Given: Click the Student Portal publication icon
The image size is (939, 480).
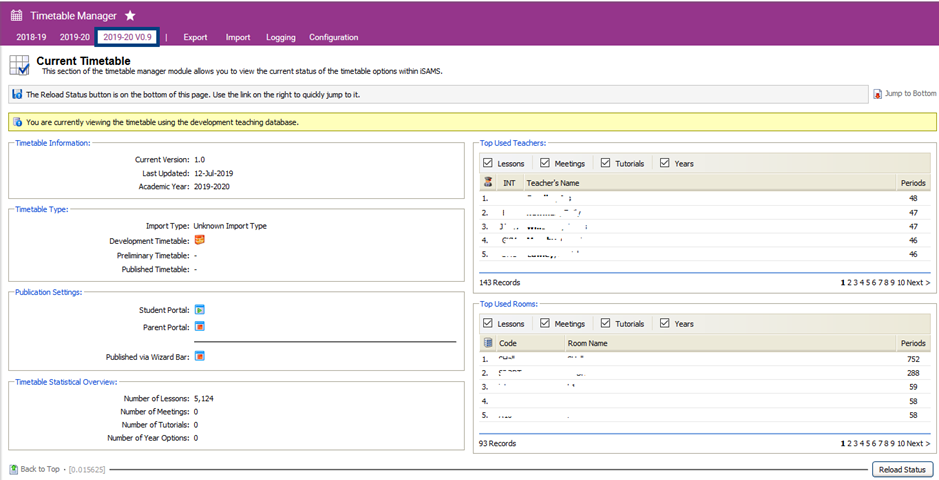Looking at the screenshot, I should 199,310.
